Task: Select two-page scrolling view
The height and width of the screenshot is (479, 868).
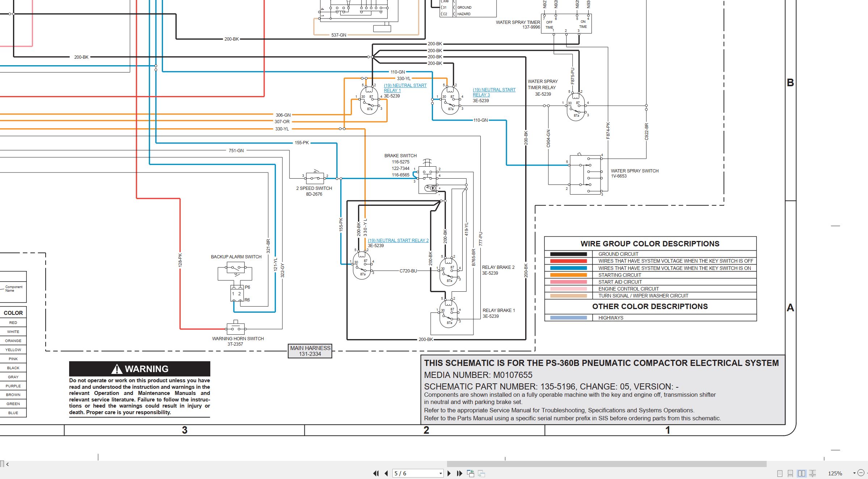Action: coord(812,473)
